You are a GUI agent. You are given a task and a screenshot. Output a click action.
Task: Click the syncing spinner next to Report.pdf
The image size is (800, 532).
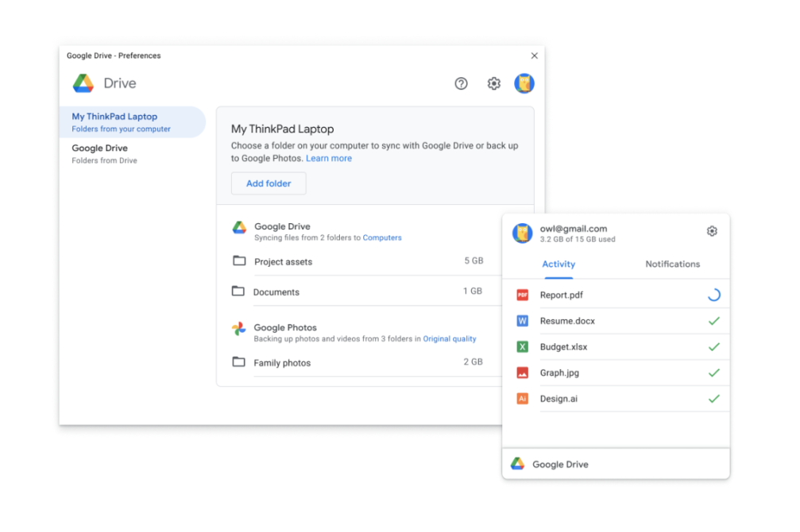pos(713,295)
